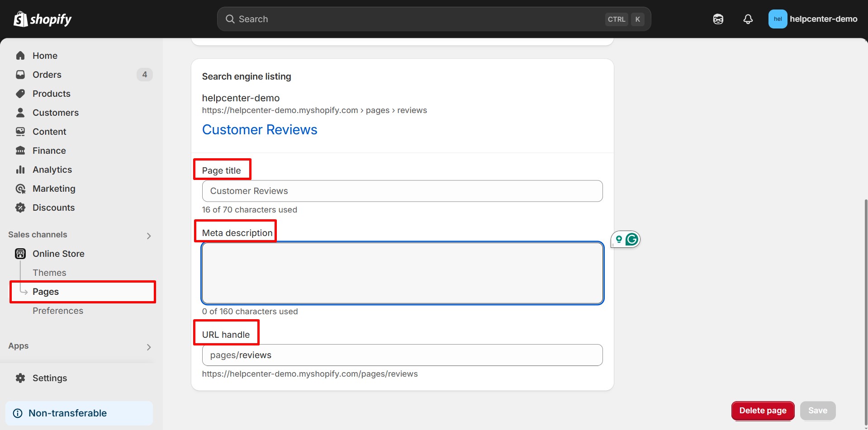Screen dimensions: 868x430
Task: Open the Analytics bar chart icon
Action: pyautogui.click(x=20, y=170)
